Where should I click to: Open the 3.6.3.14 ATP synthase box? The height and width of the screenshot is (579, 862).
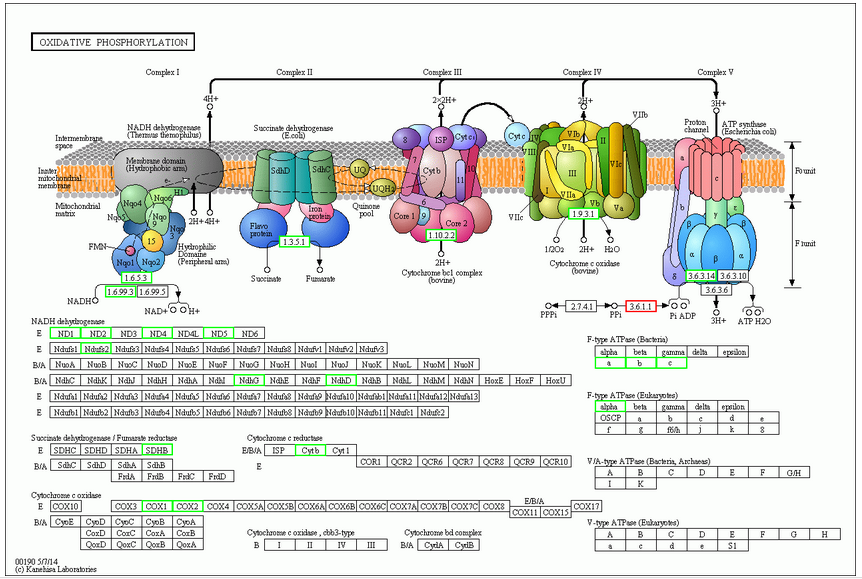tap(702, 275)
